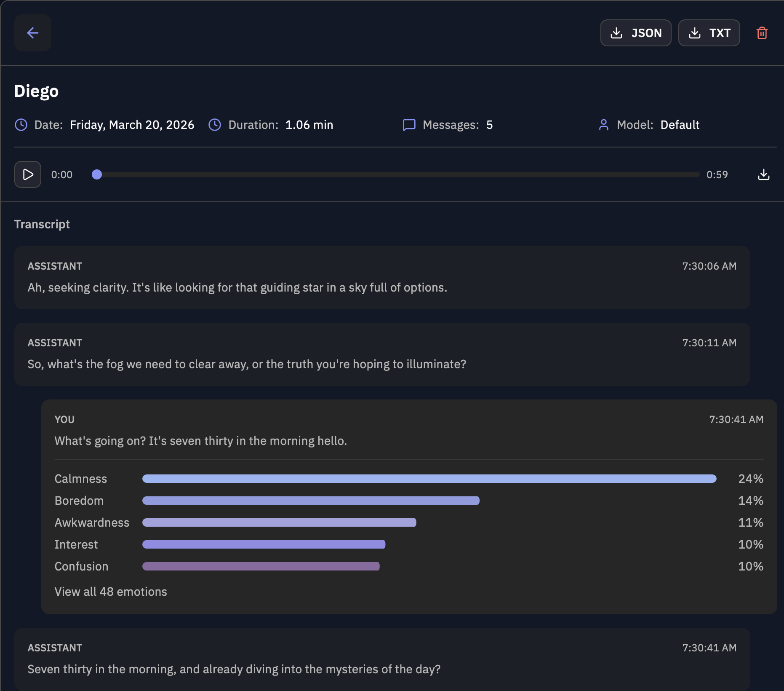Click the 7:30:06 AM timestamp
This screenshot has width=784, height=691.
click(x=709, y=266)
